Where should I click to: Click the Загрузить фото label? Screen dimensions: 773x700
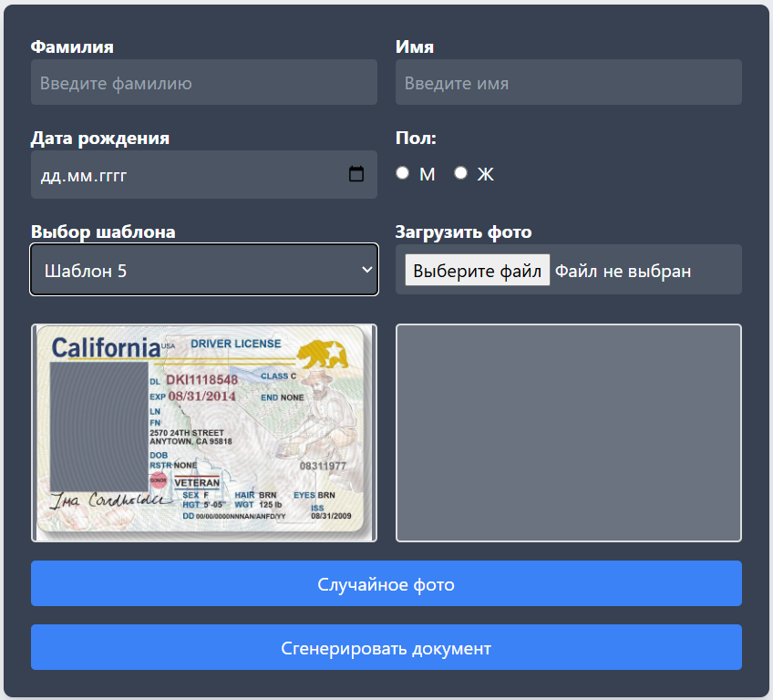click(x=463, y=232)
